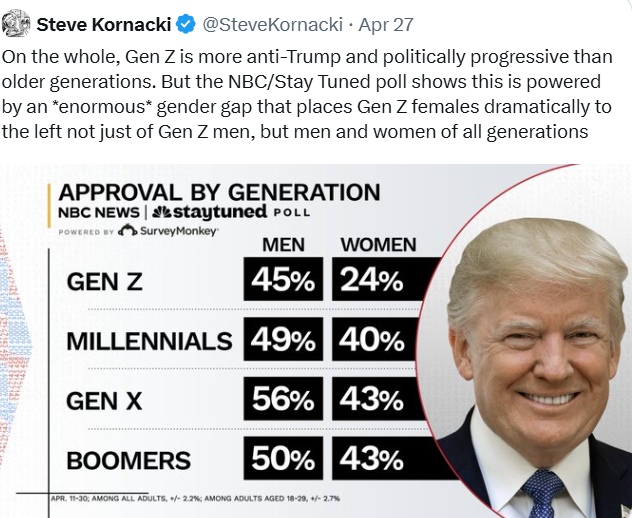Click the Boomers men 50% box
The height and width of the screenshot is (518, 632).
[283, 460]
